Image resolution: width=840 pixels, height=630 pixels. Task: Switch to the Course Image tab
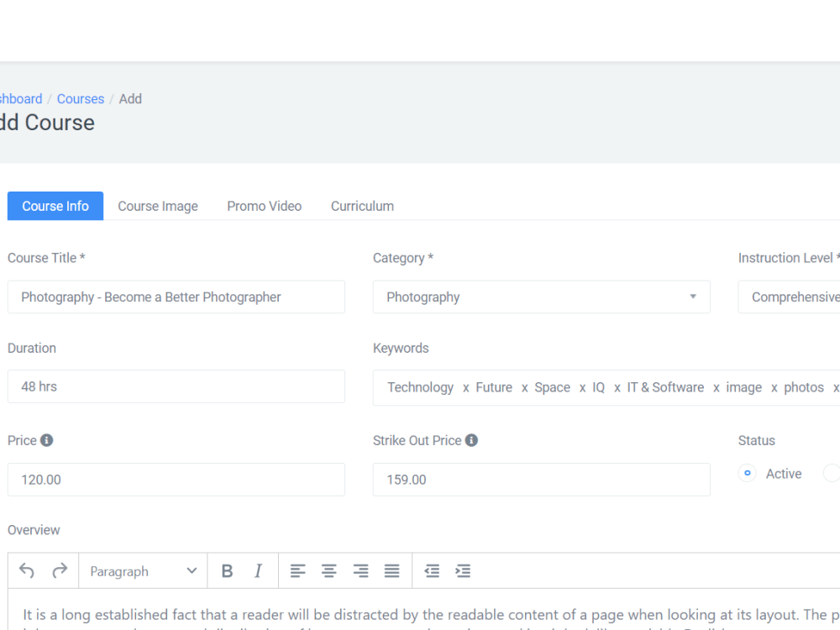157,206
